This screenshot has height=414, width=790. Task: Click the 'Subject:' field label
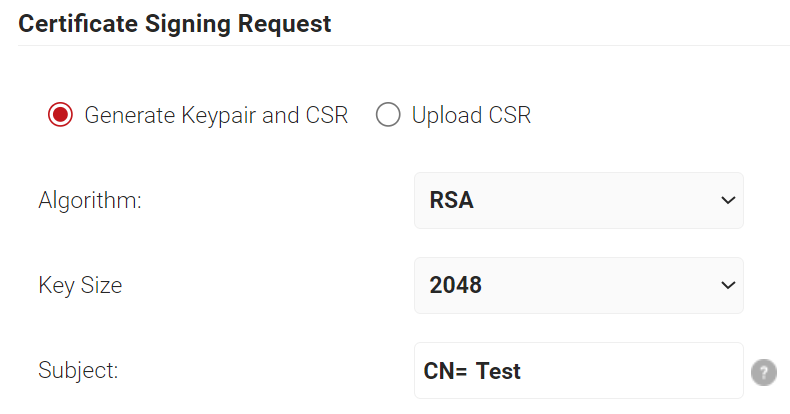pyautogui.click(x=78, y=371)
